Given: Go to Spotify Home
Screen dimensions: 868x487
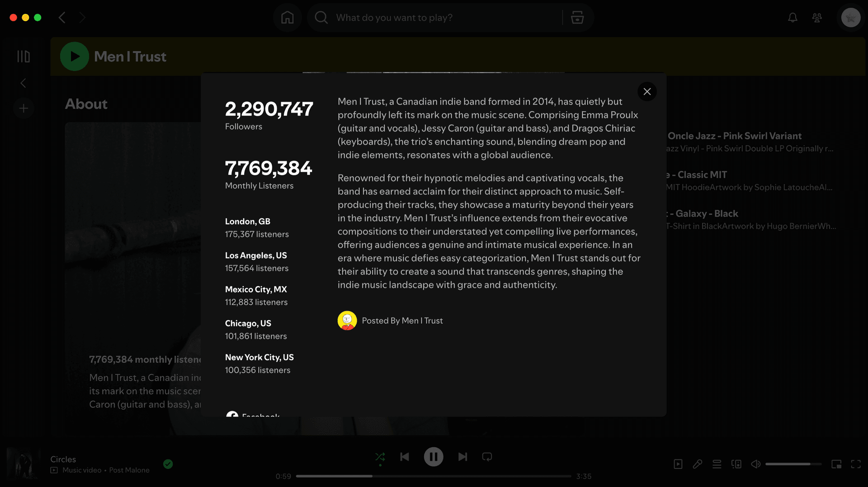Looking at the screenshot, I should (x=287, y=18).
